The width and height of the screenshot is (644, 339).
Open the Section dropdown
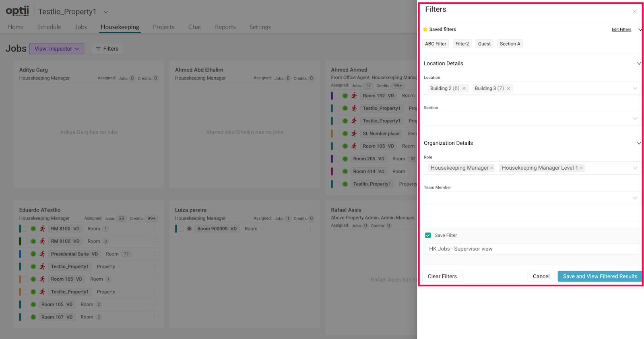click(635, 119)
